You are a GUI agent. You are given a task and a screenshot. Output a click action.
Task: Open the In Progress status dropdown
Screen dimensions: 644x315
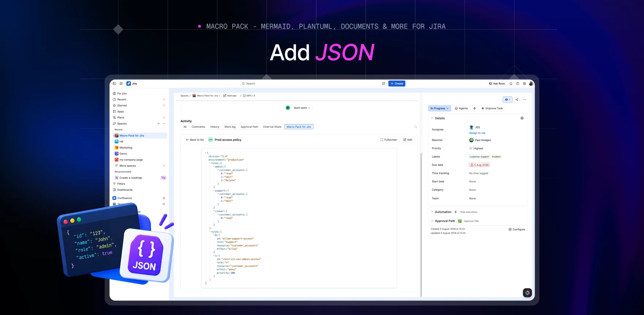pyautogui.click(x=439, y=108)
